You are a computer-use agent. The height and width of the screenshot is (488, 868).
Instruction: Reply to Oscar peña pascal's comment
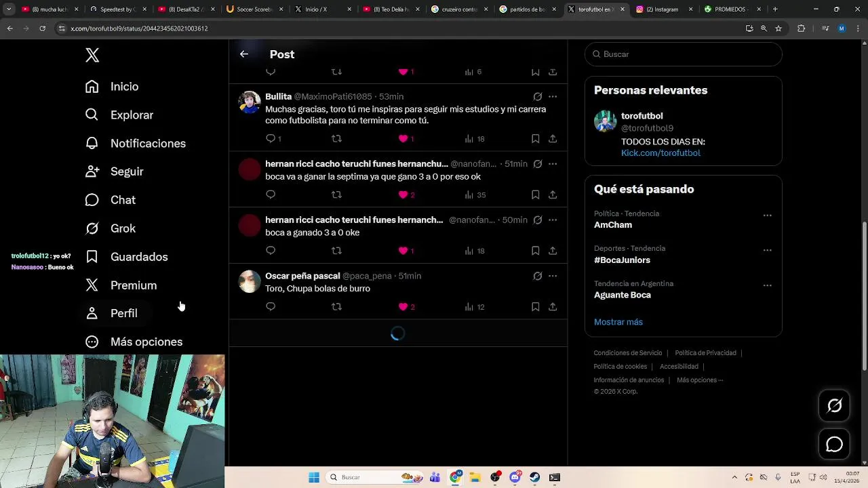click(271, 306)
